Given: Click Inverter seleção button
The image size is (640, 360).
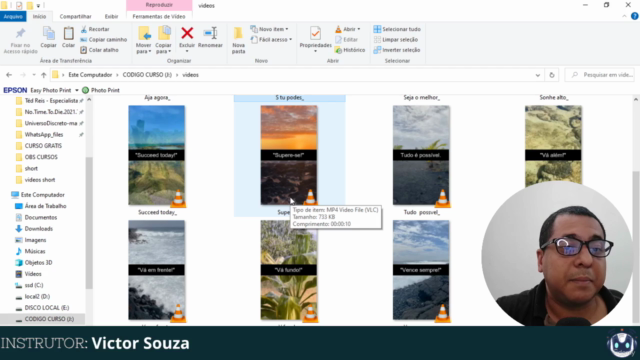Looking at the screenshot, I should pos(397,50).
